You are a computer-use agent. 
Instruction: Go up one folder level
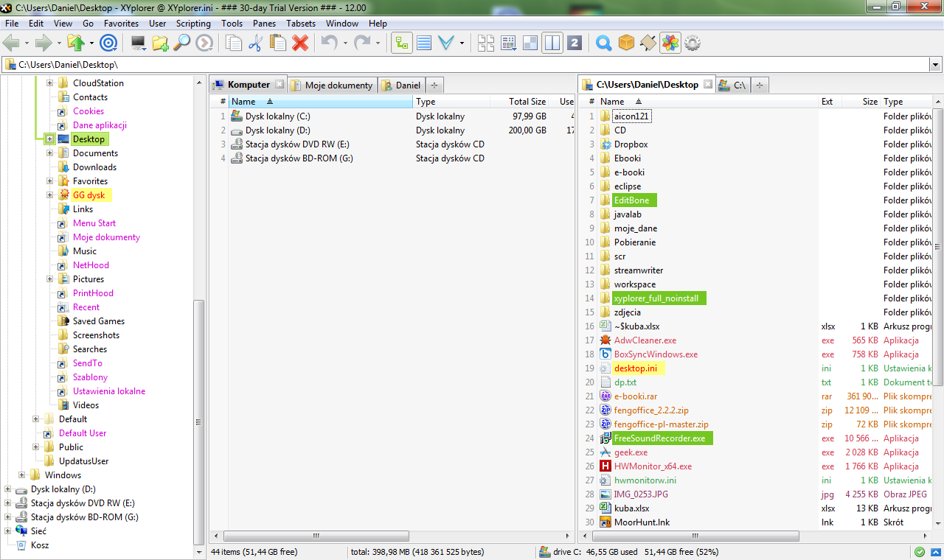pyautogui.click(x=76, y=43)
